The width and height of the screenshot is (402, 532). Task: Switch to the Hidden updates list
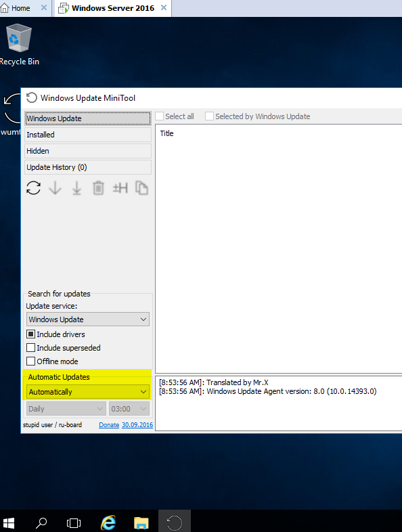click(88, 151)
